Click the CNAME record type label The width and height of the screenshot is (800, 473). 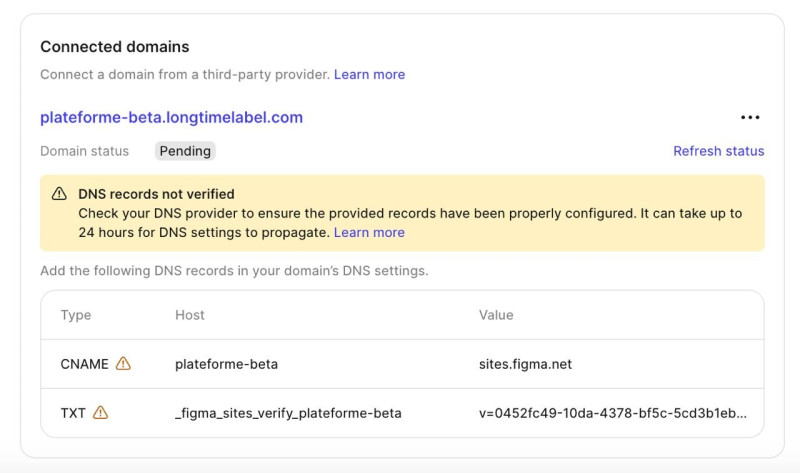[x=84, y=364]
